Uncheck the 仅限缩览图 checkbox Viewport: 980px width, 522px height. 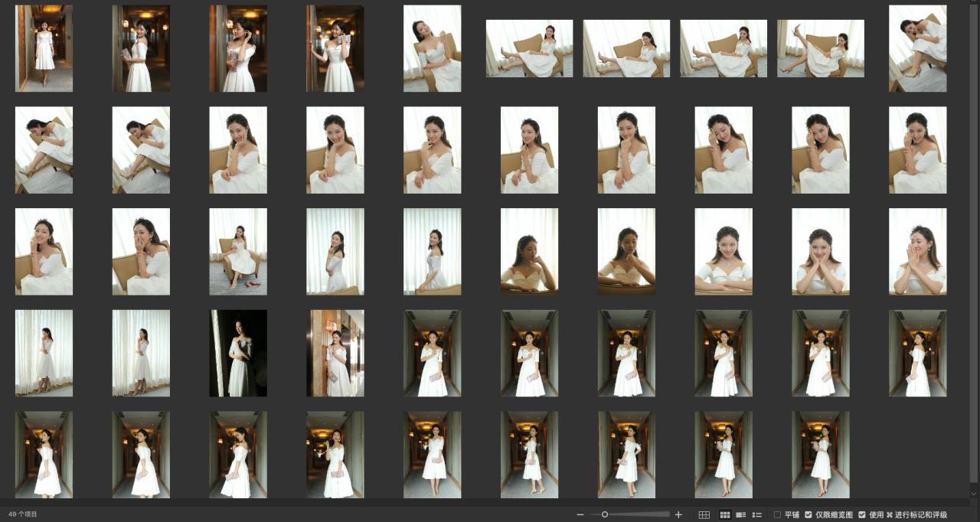click(x=808, y=514)
